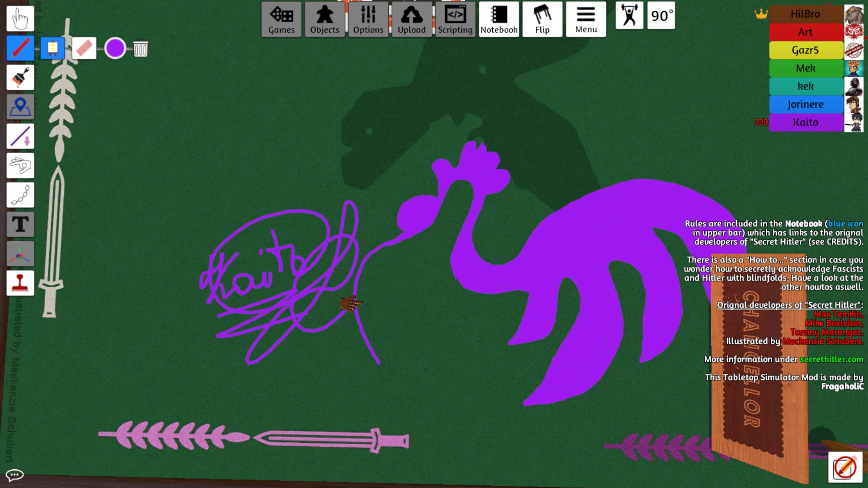Toggle the drawing disable icon bottom right

click(x=844, y=467)
